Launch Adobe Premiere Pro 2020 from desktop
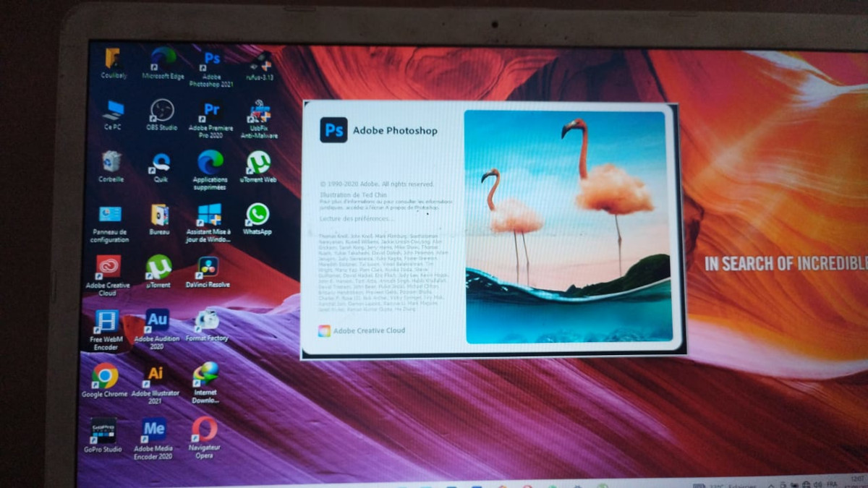The height and width of the screenshot is (488, 868). [x=211, y=113]
